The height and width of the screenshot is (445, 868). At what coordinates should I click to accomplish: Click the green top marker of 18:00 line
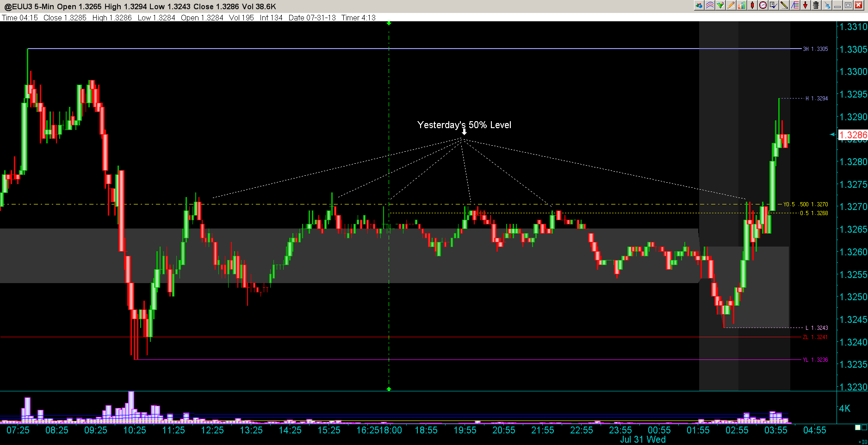click(x=389, y=23)
